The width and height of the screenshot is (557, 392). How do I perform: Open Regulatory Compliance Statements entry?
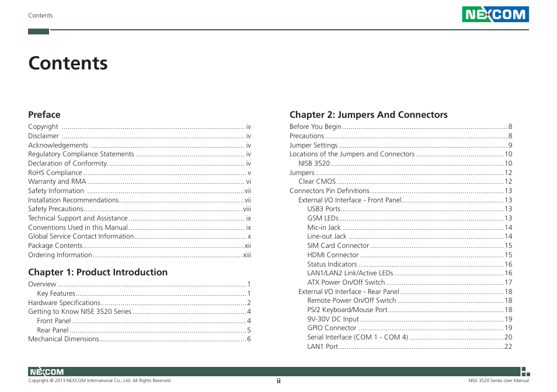point(140,154)
